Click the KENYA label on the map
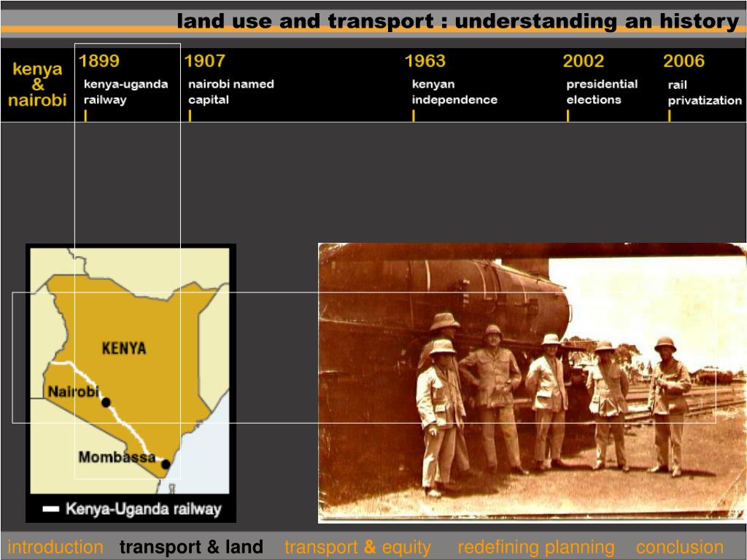 pos(124,348)
